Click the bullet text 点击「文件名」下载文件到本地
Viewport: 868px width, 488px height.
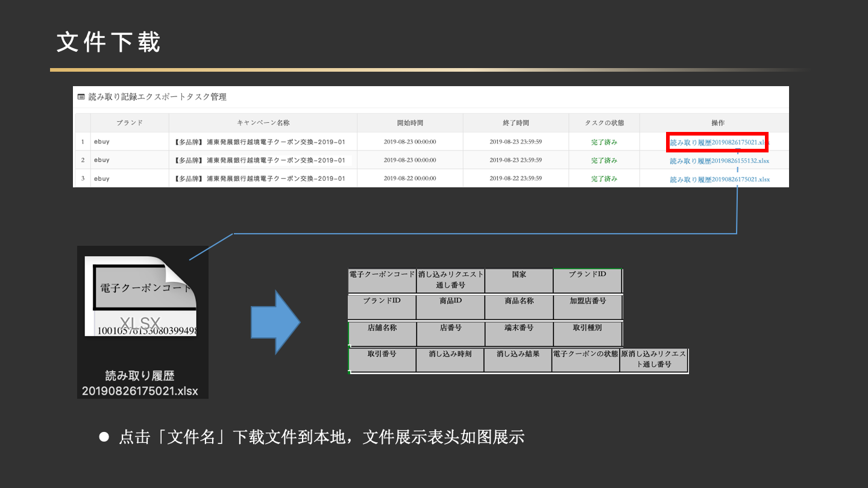click(234, 437)
